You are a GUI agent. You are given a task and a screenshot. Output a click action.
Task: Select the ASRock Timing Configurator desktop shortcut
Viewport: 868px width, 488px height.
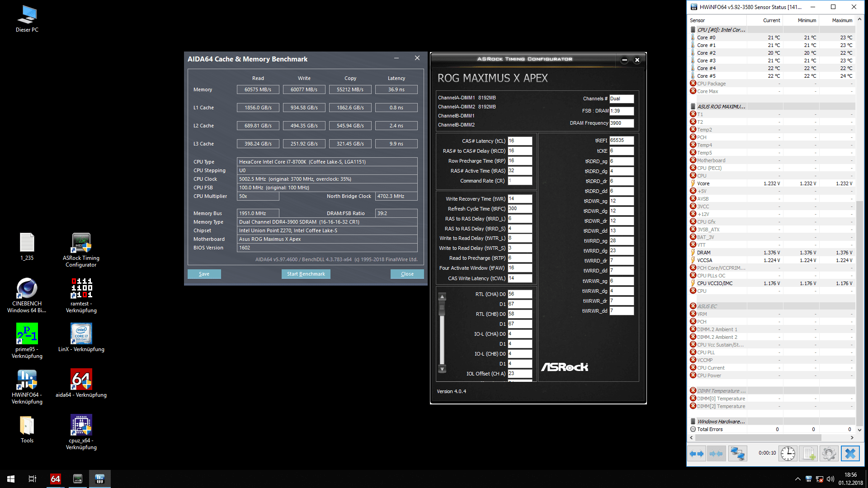click(x=81, y=250)
